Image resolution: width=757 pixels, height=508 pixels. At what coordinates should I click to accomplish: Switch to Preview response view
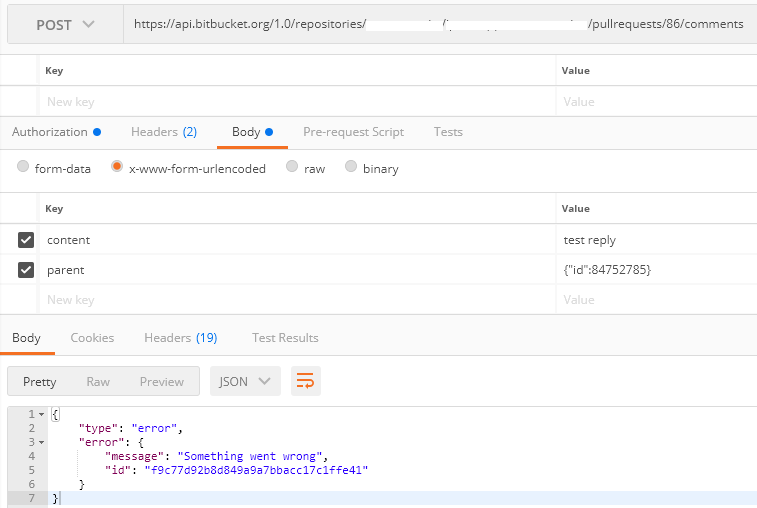pyautogui.click(x=162, y=381)
